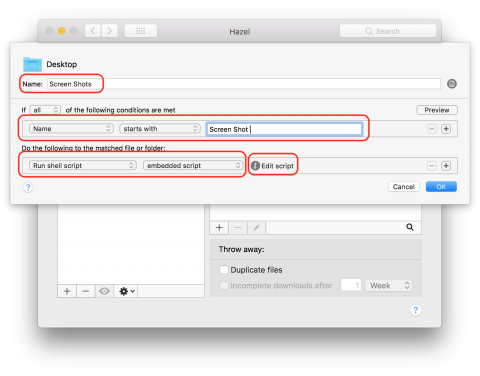The height and width of the screenshot is (376, 480).
Task: Open the 'embedded script' dropdown
Action: 193,165
